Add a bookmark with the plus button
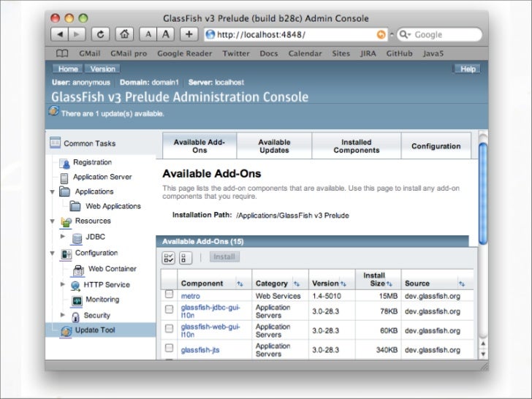 coord(189,34)
